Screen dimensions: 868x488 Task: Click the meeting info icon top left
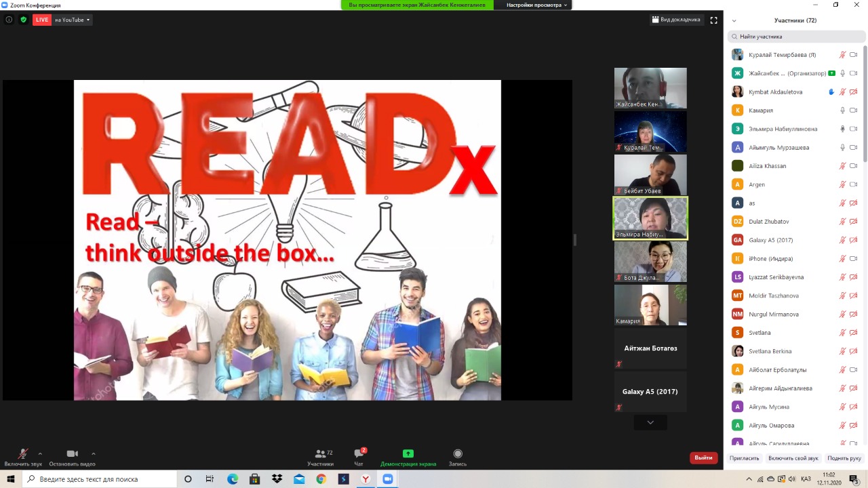click(x=9, y=20)
